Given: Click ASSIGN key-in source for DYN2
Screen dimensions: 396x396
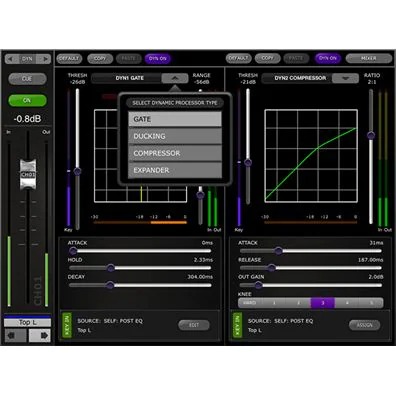Looking at the screenshot, I should (365, 325).
